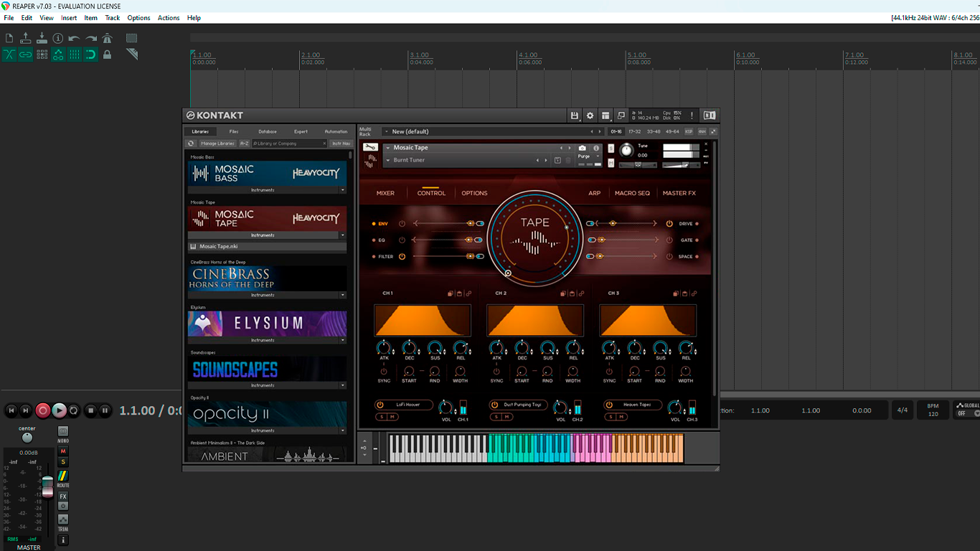
Task: Open Kontakt settings gear icon
Action: (x=590, y=116)
